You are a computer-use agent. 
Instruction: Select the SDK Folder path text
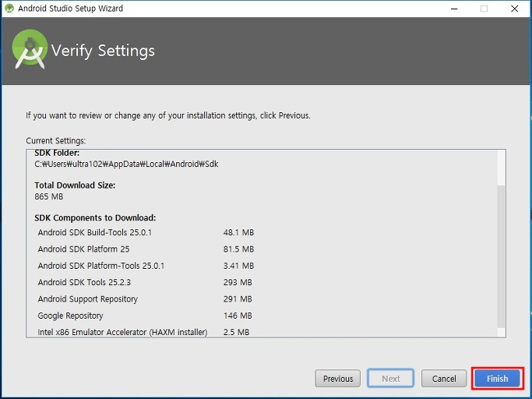126,164
